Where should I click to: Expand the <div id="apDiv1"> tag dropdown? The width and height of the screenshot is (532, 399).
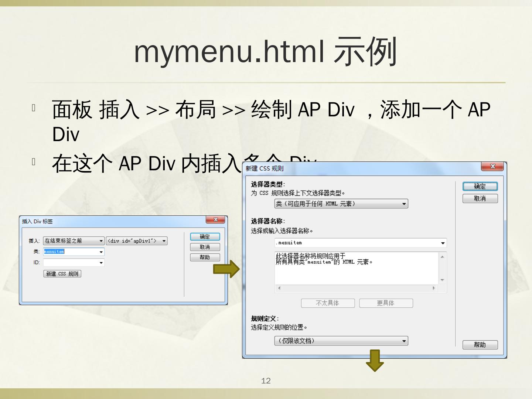164,241
